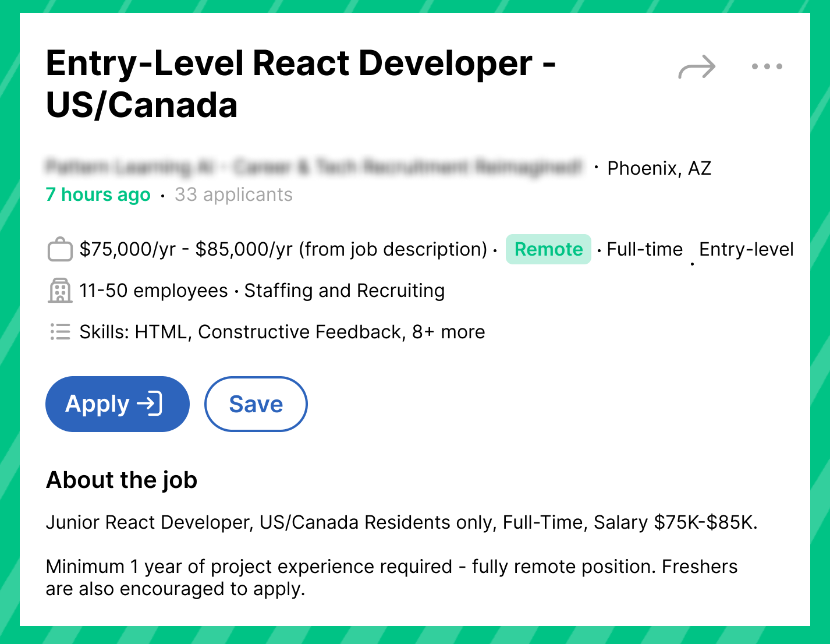Click the share arrow icon
The image size is (830, 644).
click(697, 67)
